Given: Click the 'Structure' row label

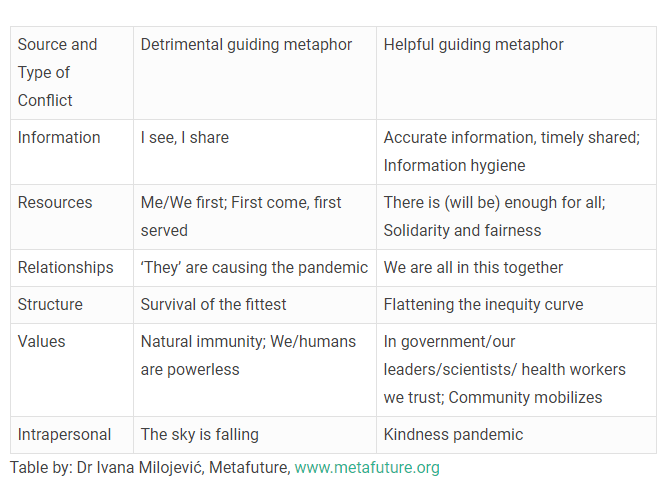Looking at the screenshot, I should pos(50,304).
